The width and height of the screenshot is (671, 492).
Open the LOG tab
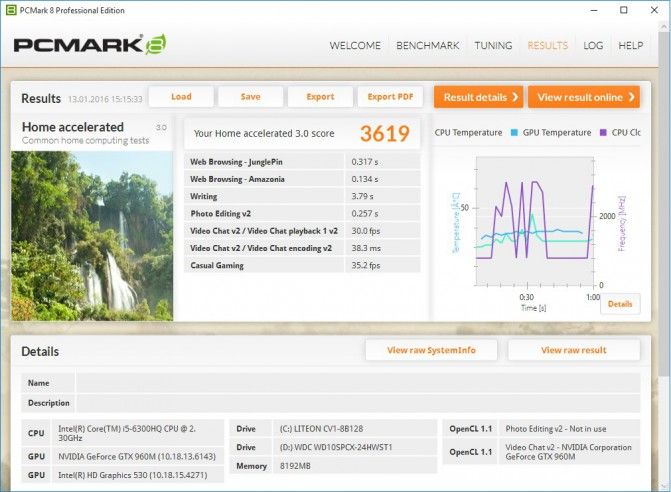click(593, 45)
